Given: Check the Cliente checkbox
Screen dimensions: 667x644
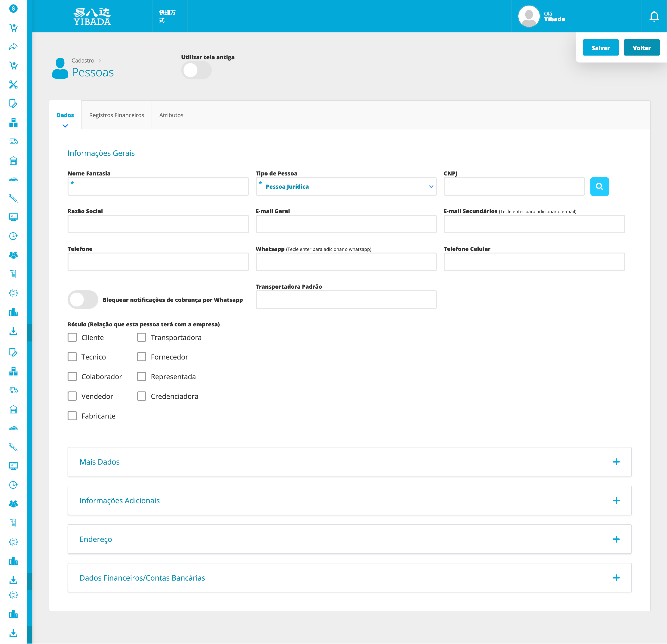Looking at the screenshot, I should (72, 337).
